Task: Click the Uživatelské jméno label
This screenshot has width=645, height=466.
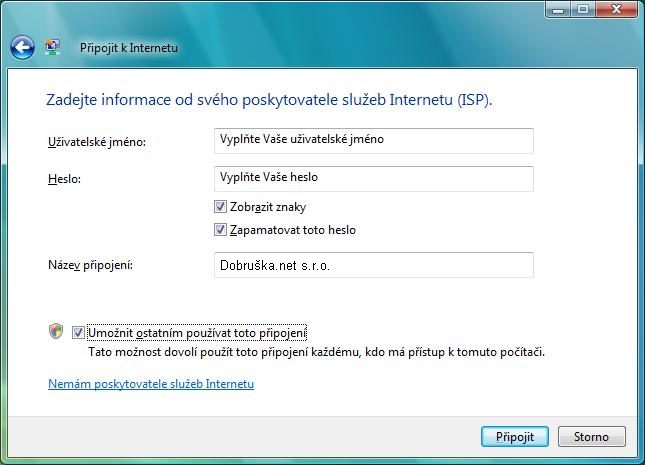Action: pos(97,142)
